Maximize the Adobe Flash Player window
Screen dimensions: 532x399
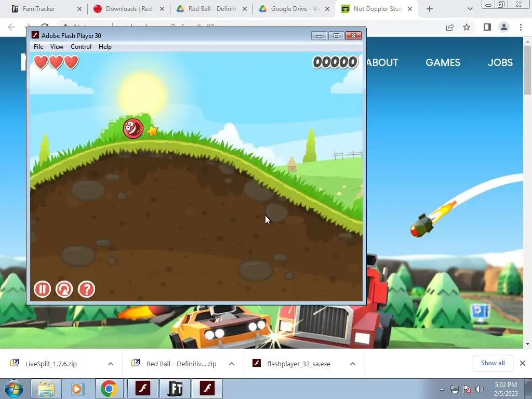point(336,36)
